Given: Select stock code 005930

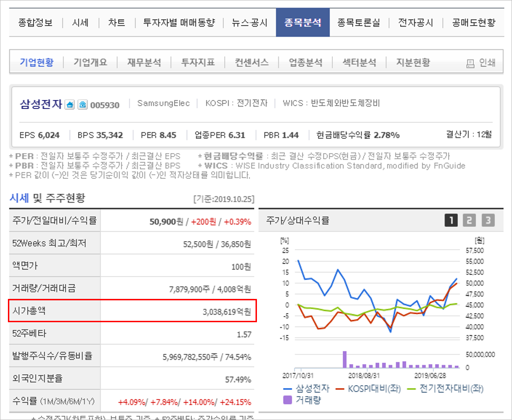Looking at the screenshot, I should 105,105.
